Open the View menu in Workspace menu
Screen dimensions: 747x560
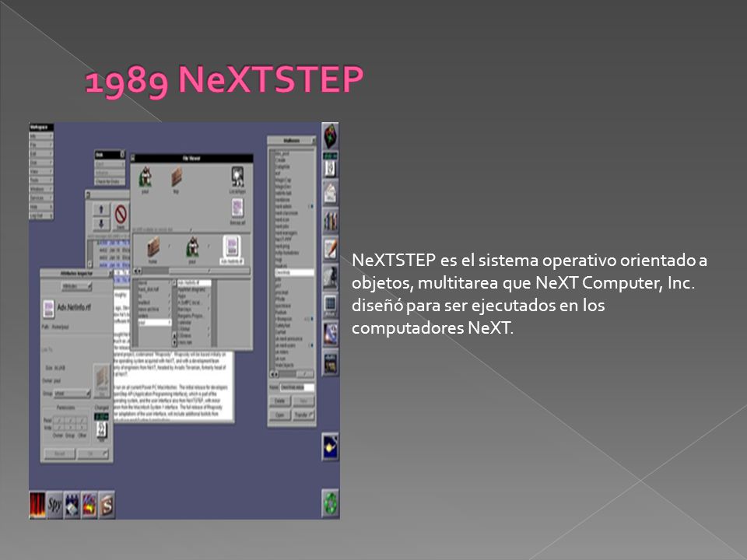(x=41, y=171)
